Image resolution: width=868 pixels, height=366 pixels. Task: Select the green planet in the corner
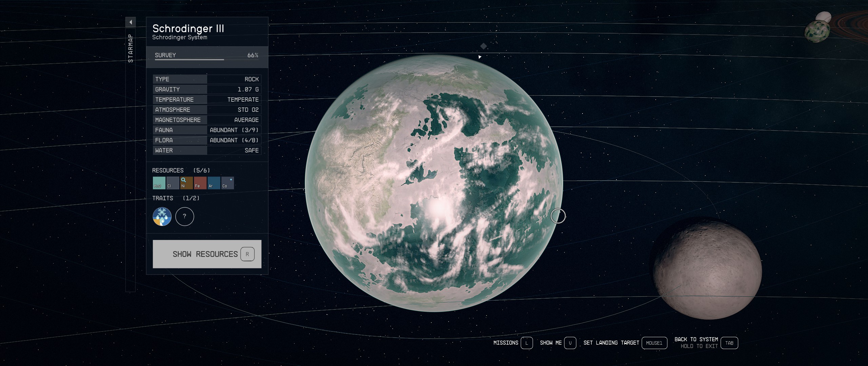tap(817, 31)
